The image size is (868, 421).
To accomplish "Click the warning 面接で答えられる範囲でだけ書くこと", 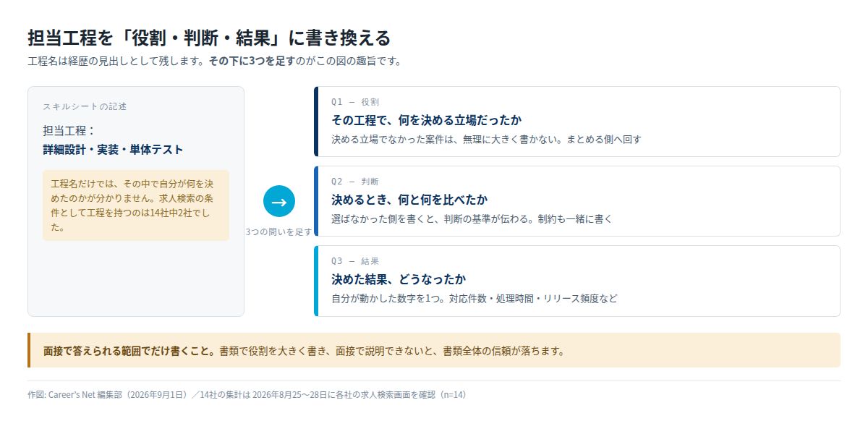I will click(434, 351).
